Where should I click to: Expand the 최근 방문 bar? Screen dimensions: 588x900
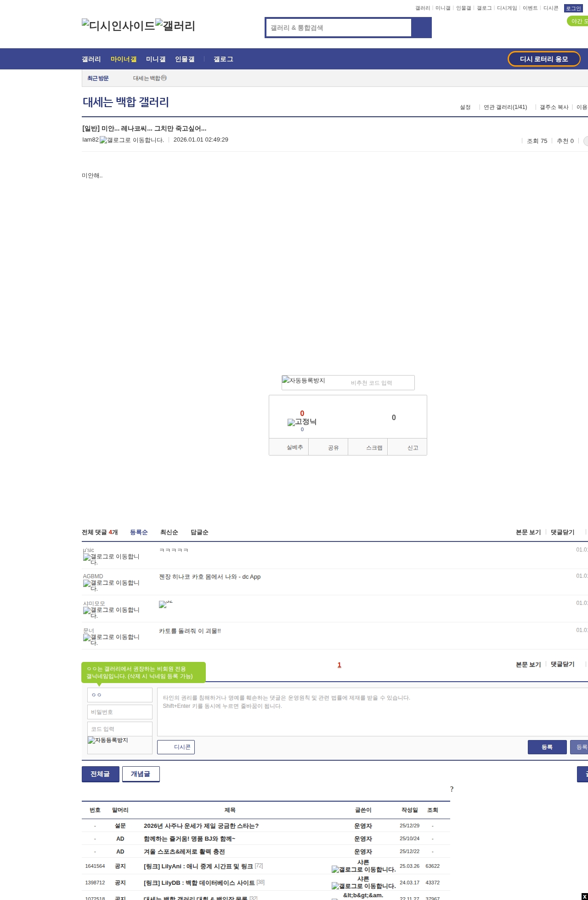(98, 78)
